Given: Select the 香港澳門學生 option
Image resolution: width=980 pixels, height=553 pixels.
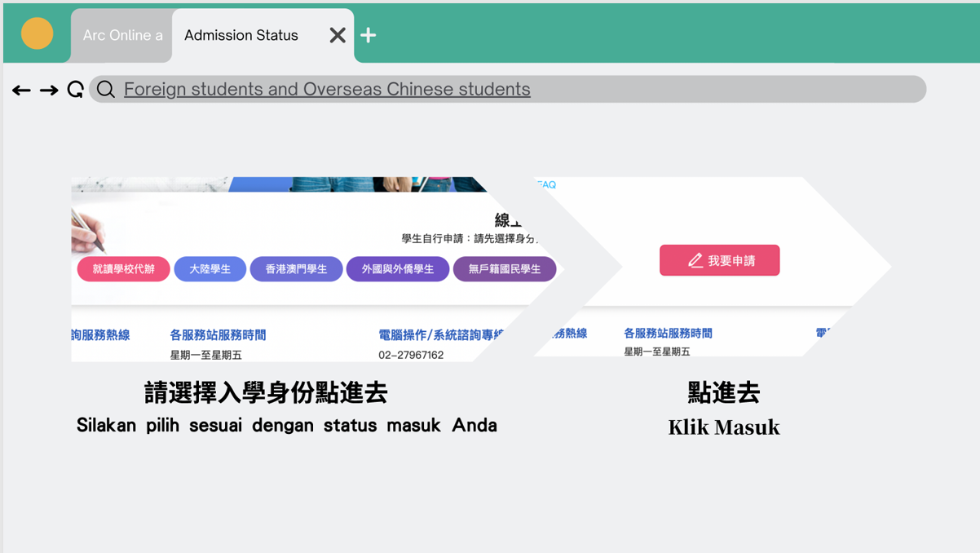Looking at the screenshot, I should [x=296, y=268].
